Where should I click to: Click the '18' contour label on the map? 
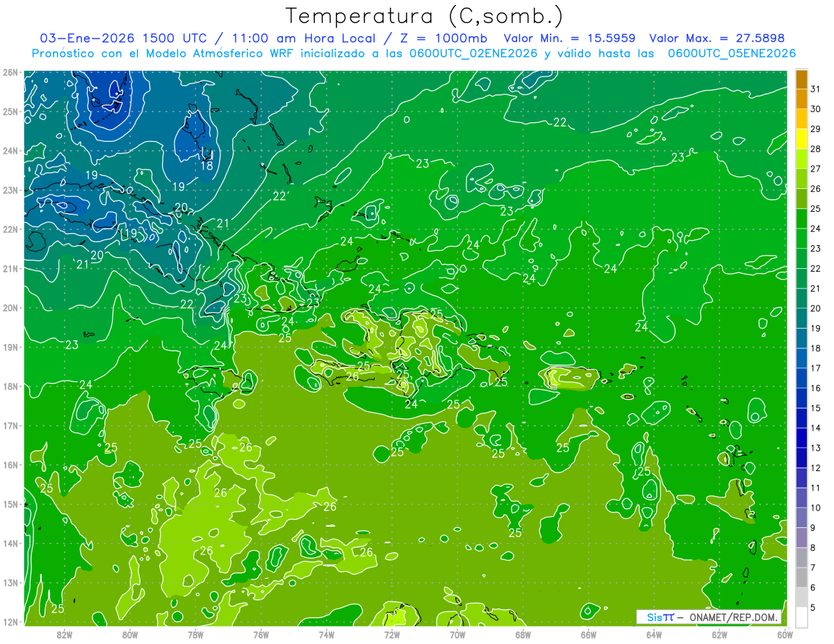207,166
